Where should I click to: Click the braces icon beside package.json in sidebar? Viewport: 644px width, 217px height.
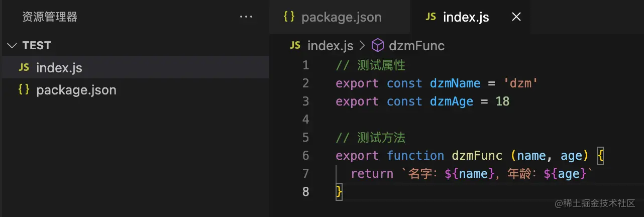click(x=24, y=90)
